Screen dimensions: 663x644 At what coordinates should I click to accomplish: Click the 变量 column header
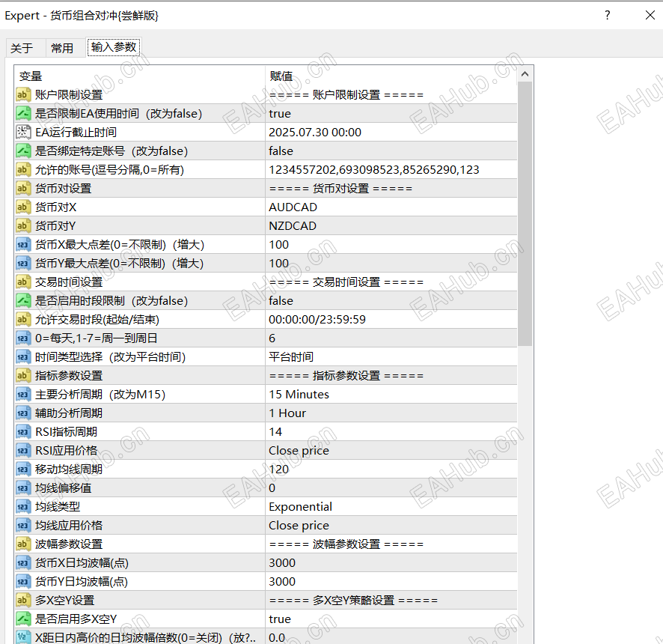(139, 76)
